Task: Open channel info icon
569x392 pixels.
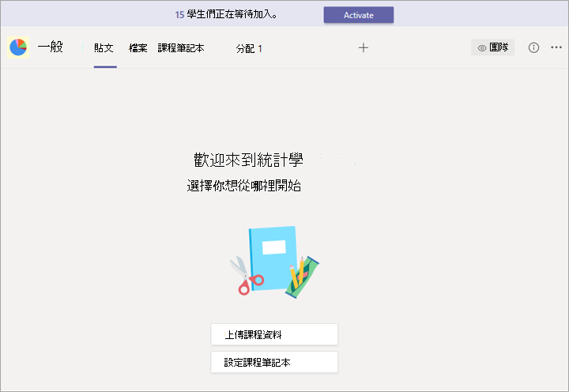Action: (x=533, y=47)
